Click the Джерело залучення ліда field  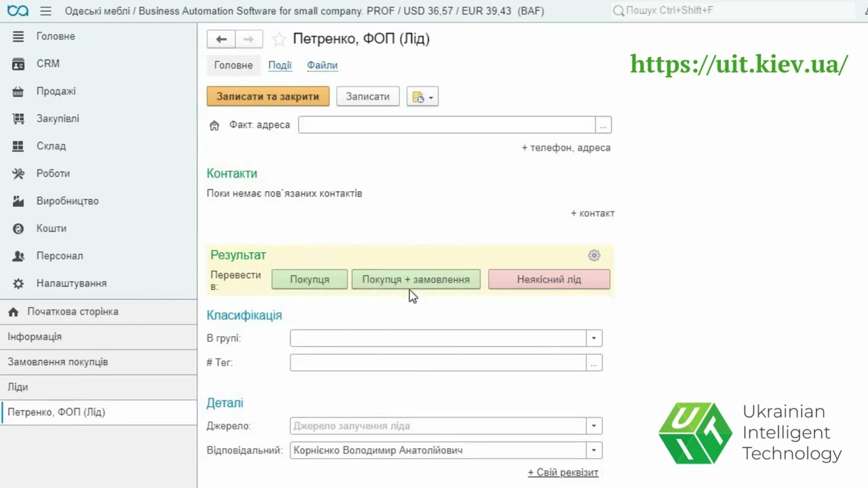coord(438,426)
